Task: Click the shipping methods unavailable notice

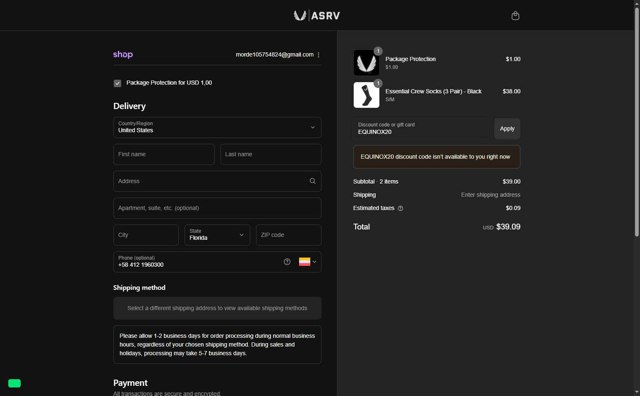Action: [x=217, y=308]
